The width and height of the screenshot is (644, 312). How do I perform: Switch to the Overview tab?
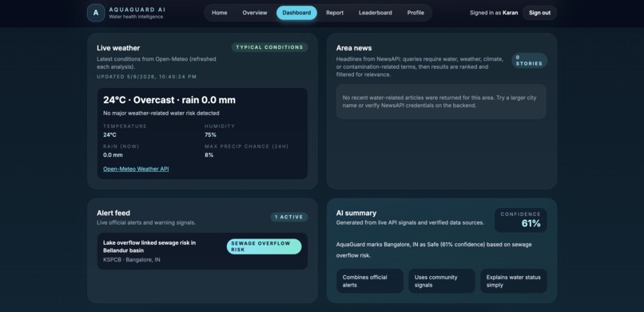click(255, 13)
